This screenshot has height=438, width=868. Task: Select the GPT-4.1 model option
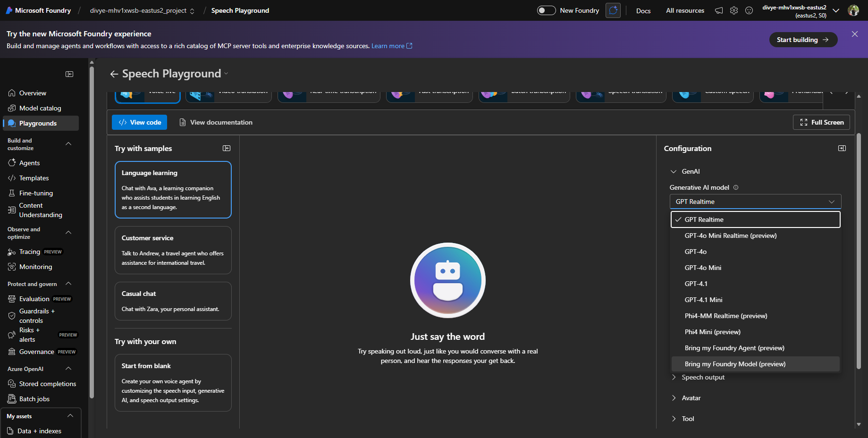click(755, 284)
